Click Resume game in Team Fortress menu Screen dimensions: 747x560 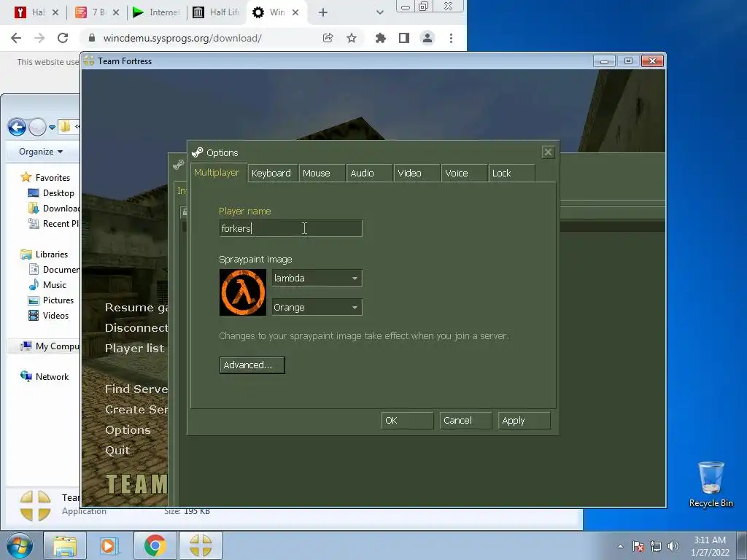click(136, 308)
